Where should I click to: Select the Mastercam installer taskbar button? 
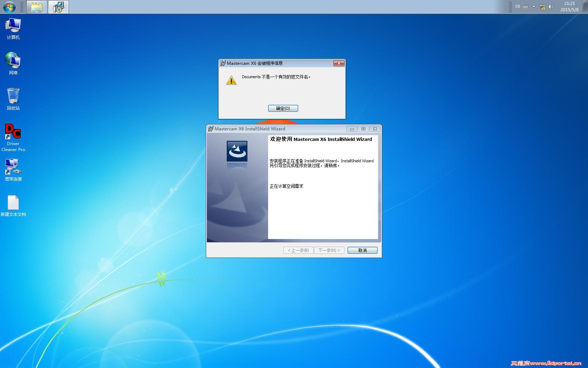coord(58,7)
